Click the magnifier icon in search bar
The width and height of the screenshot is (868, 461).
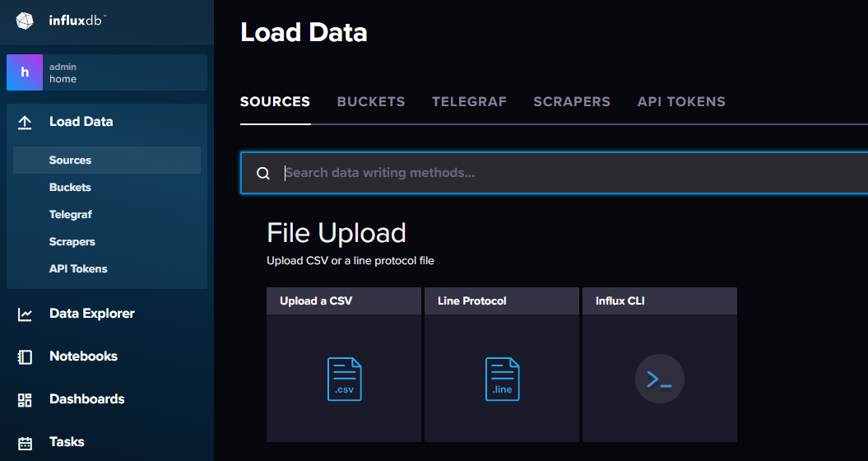click(x=263, y=173)
